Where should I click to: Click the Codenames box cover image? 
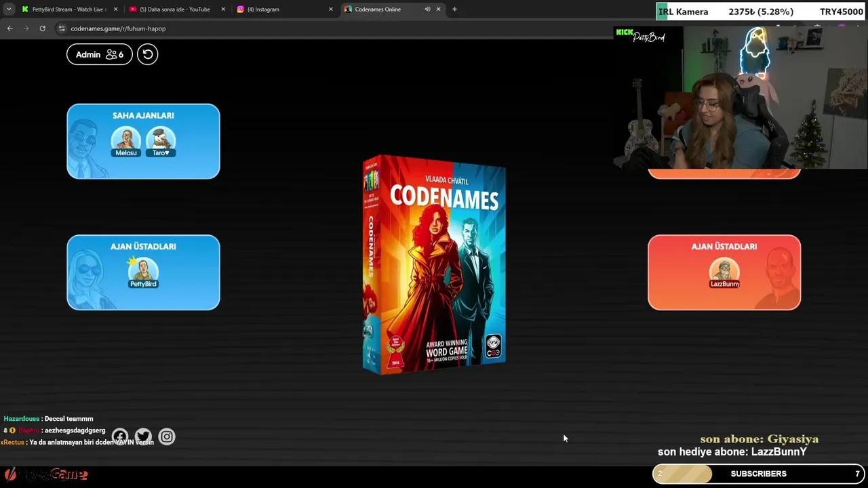tap(434, 264)
